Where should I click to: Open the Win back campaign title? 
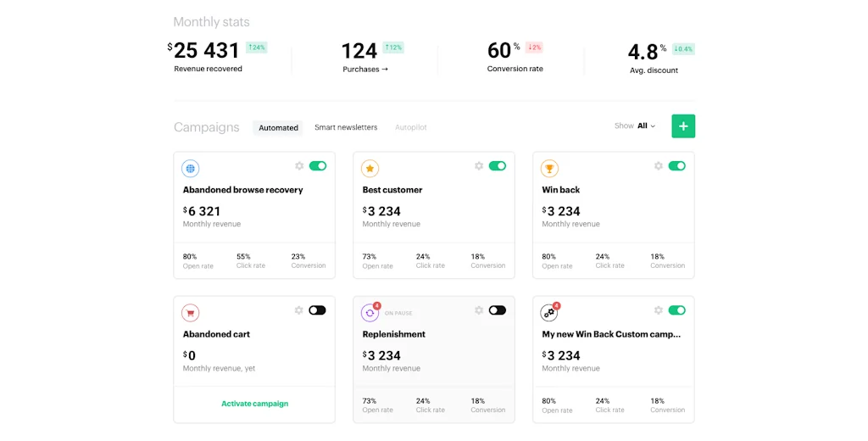coord(561,189)
